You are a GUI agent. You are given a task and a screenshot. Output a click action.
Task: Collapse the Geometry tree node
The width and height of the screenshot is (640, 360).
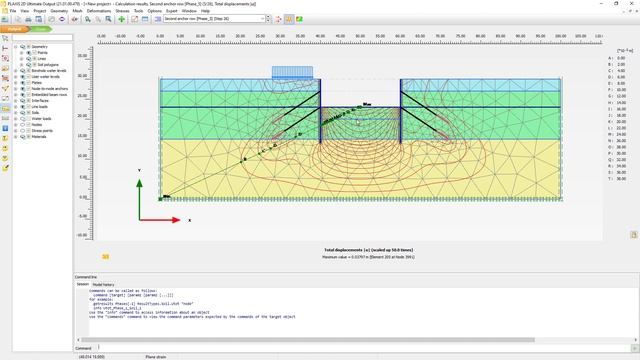[x=16, y=47]
